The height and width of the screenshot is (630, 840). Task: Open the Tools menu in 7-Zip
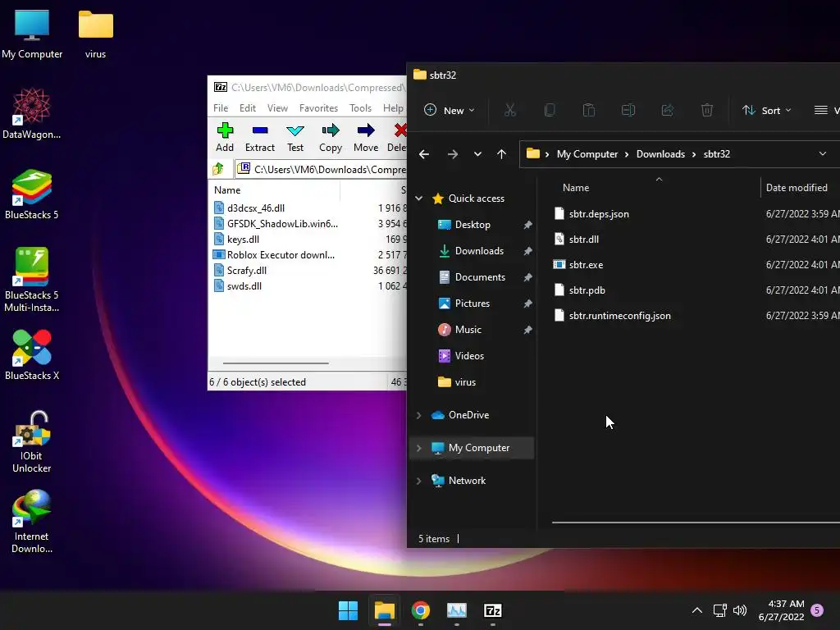(361, 108)
